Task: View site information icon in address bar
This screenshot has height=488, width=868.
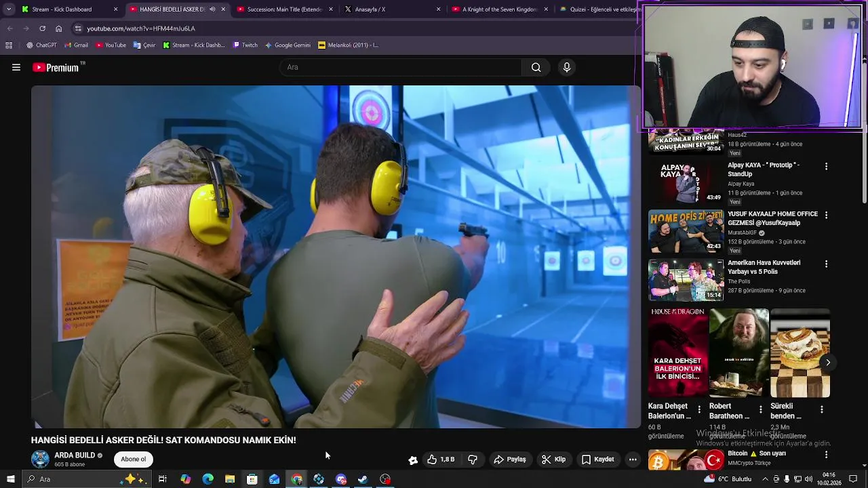Action: pyautogui.click(x=78, y=28)
